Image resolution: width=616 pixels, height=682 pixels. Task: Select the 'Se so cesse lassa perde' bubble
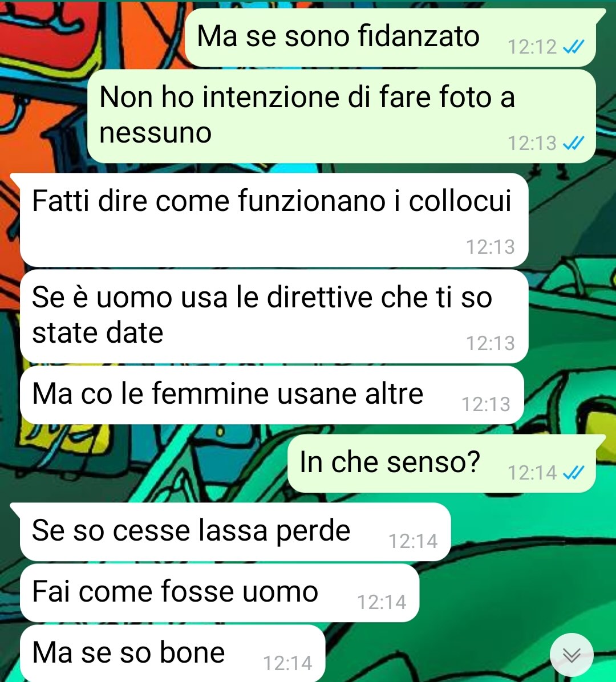tap(236, 531)
